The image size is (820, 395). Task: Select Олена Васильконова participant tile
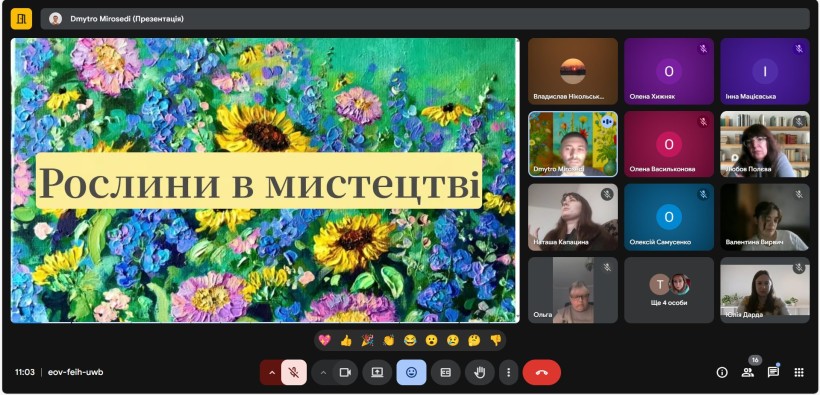tap(669, 144)
